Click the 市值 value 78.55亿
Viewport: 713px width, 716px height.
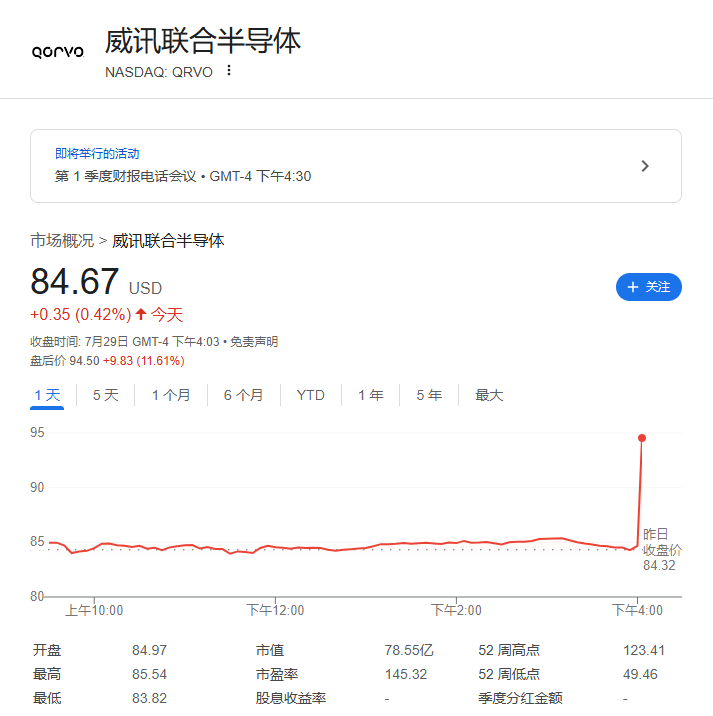pos(409,650)
